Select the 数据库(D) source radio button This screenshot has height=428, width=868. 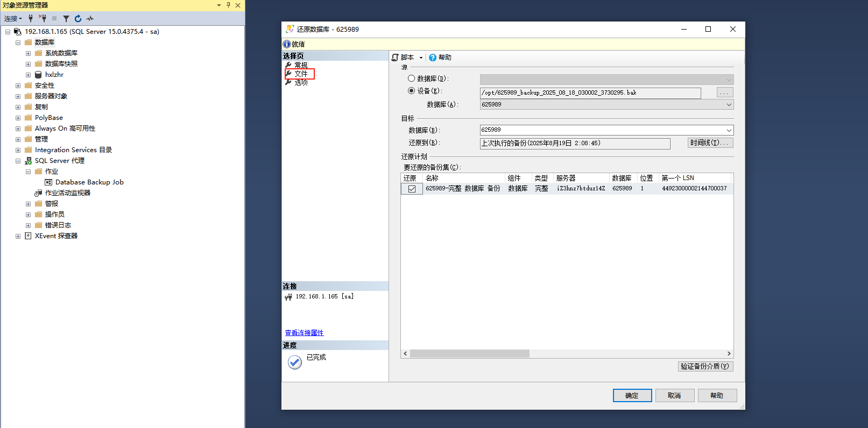pyautogui.click(x=412, y=79)
